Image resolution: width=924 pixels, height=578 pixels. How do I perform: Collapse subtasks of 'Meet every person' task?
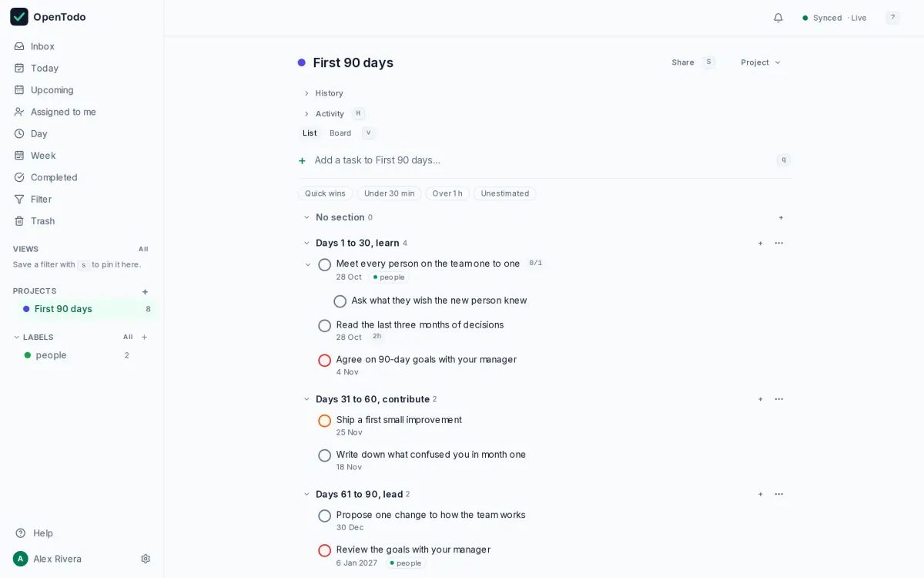pyautogui.click(x=308, y=265)
